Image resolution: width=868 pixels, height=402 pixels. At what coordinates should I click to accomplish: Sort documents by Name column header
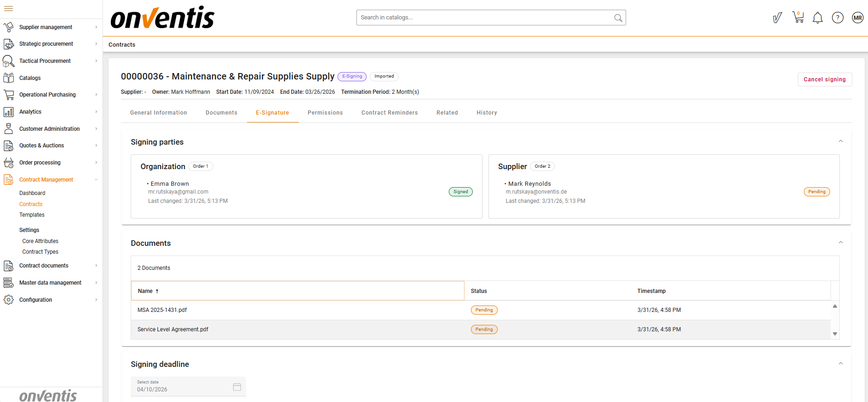[145, 291]
